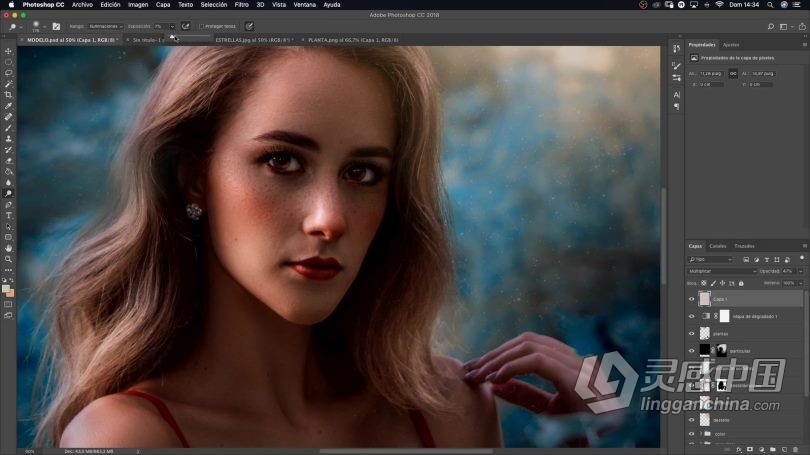Toggle pressure-for-size icon in options bar
Viewport: 810px width, 455px height.
tap(249, 26)
